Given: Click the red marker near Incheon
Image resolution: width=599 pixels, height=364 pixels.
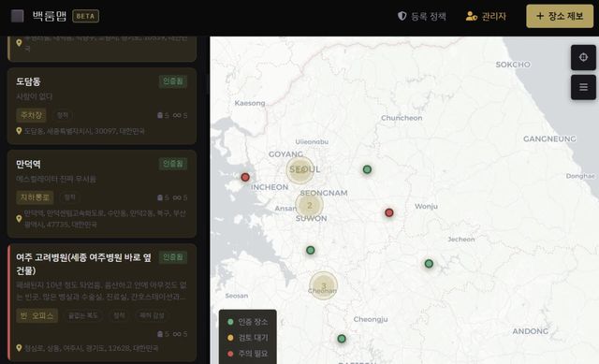Looking at the screenshot, I should (x=245, y=177).
